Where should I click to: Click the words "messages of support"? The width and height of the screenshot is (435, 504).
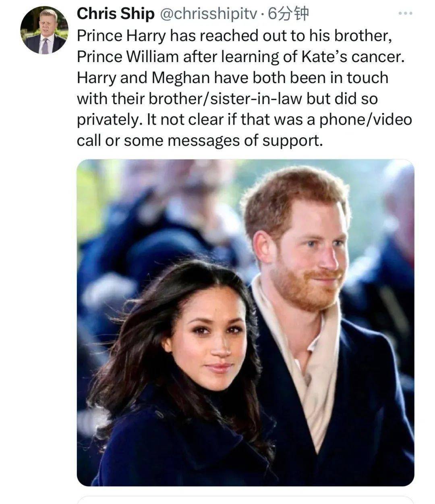(245, 141)
